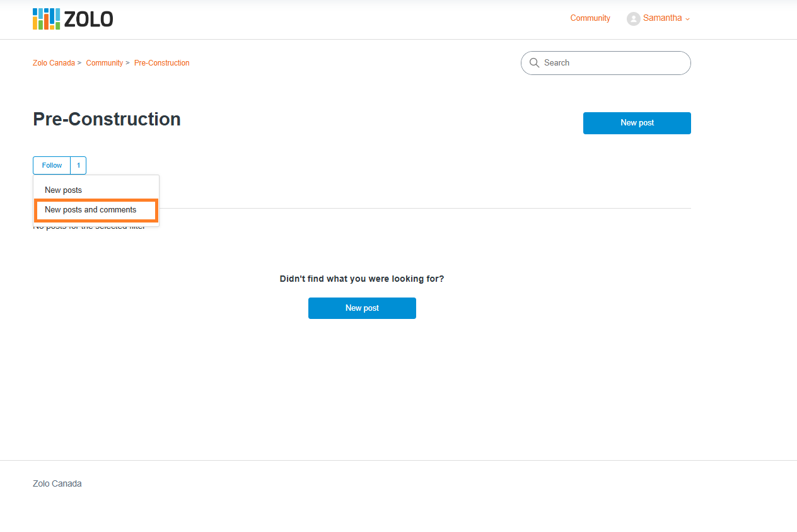Go to Zolo Canada breadcrumb link

click(54, 63)
